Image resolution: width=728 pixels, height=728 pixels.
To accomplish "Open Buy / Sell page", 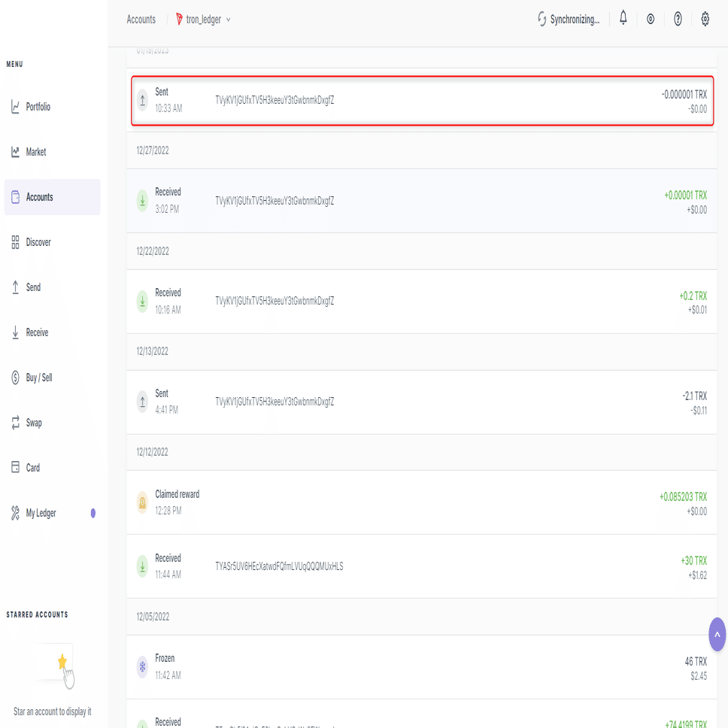I will tap(38, 378).
